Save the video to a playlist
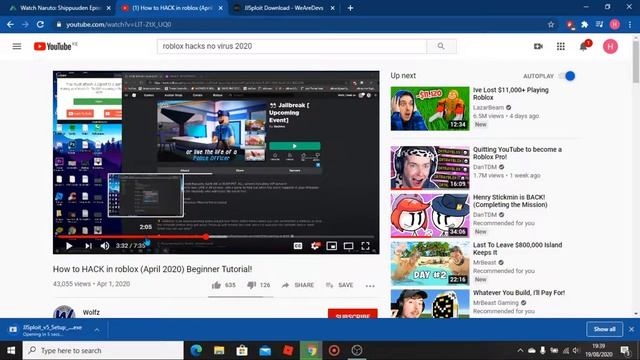This screenshot has width=640, height=360. coord(339,285)
